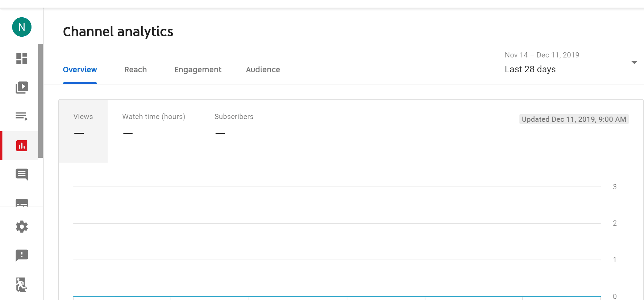Click the "Last 28 days" date selector
This screenshot has height=300, width=644.
point(530,69)
